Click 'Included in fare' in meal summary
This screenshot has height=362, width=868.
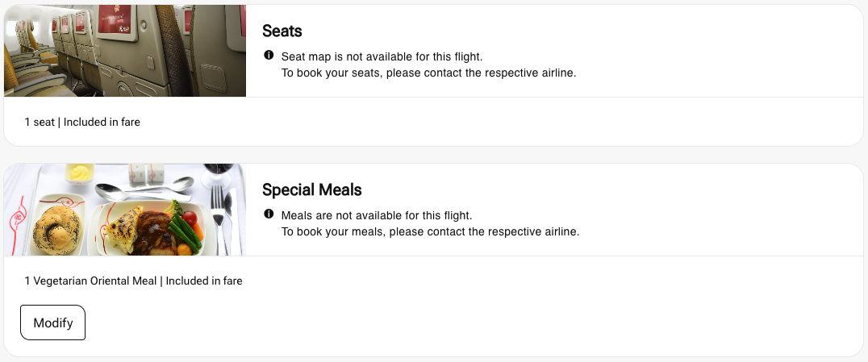pos(204,281)
